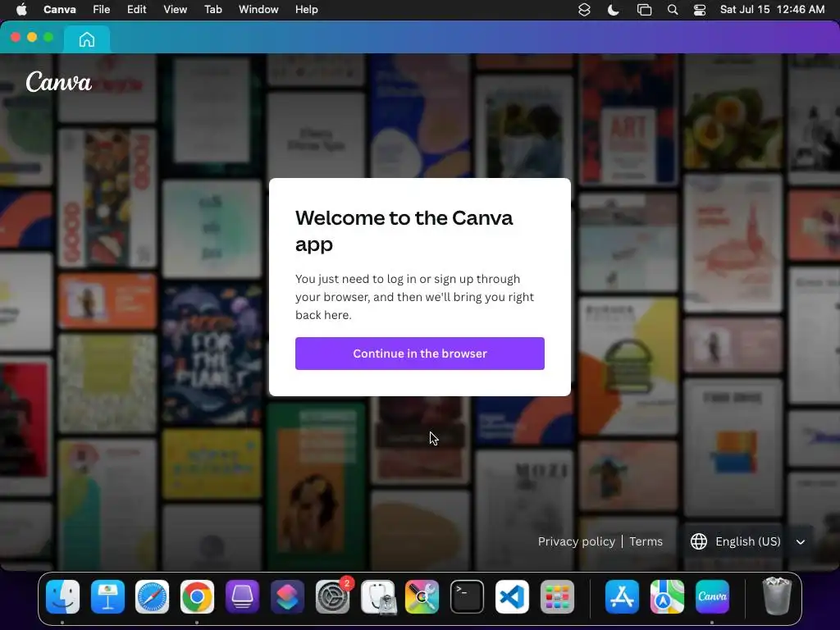Click the Canva app Dock icon
The image size is (840, 630).
712,596
